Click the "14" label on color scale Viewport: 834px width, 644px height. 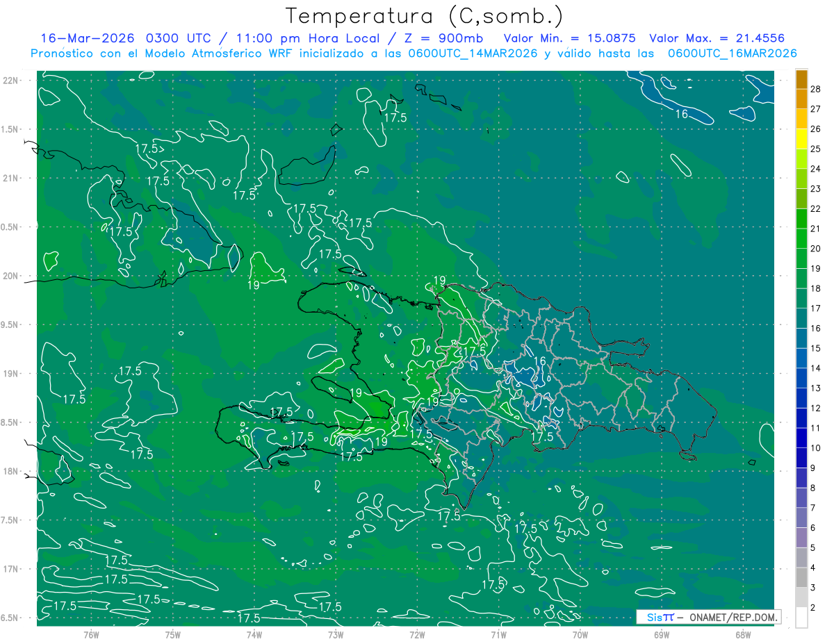coord(816,368)
